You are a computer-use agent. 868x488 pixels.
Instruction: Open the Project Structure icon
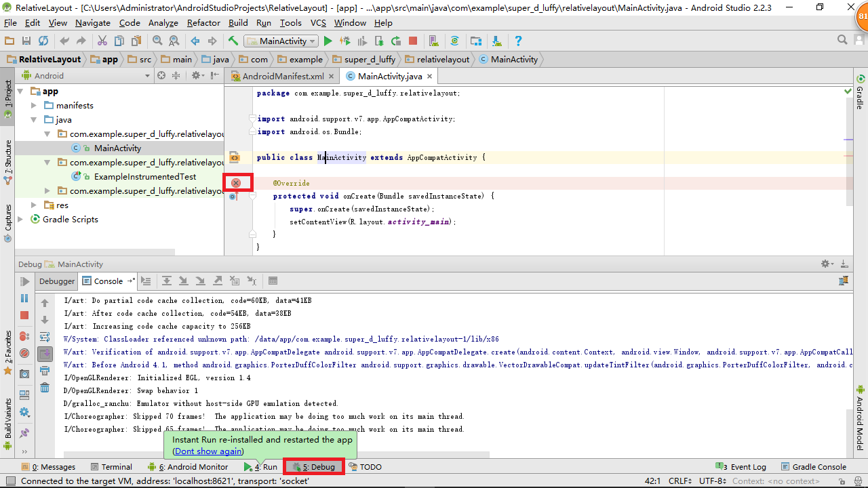[x=476, y=41]
